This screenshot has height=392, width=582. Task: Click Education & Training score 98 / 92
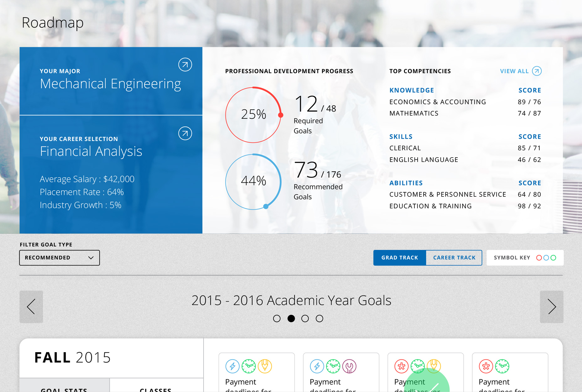(529, 206)
